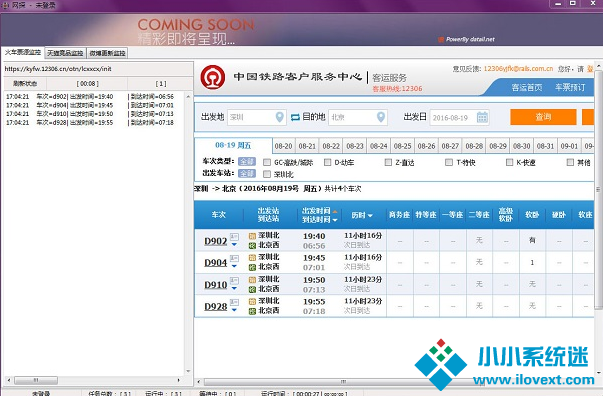Viewport: 603px width, 396px height.
Task: Swap departure and destination stations
Action: click(x=295, y=117)
